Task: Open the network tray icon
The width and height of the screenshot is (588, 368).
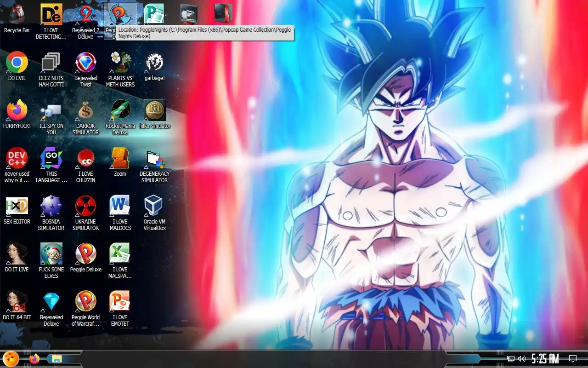Action: pyautogui.click(x=510, y=359)
